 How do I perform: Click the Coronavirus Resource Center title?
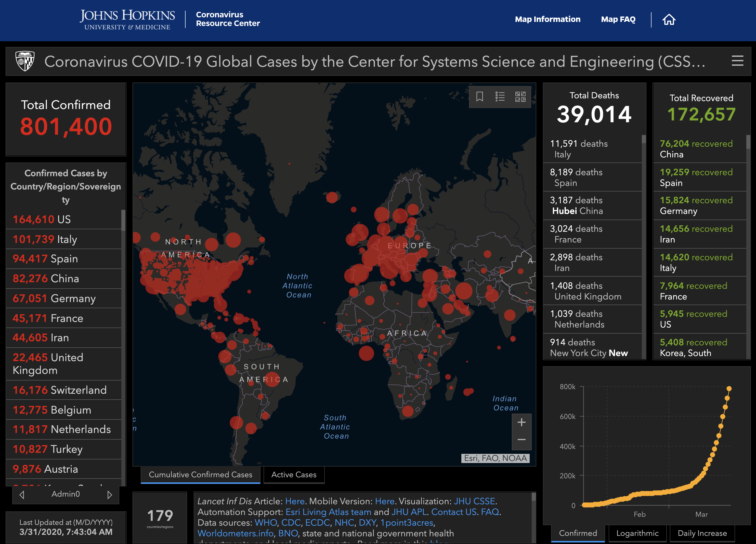pos(228,19)
